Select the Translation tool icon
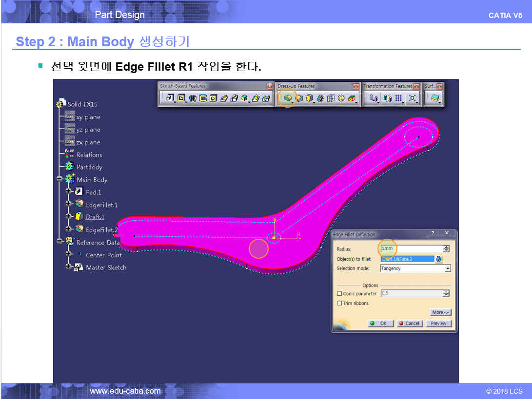 pyautogui.click(x=374, y=98)
